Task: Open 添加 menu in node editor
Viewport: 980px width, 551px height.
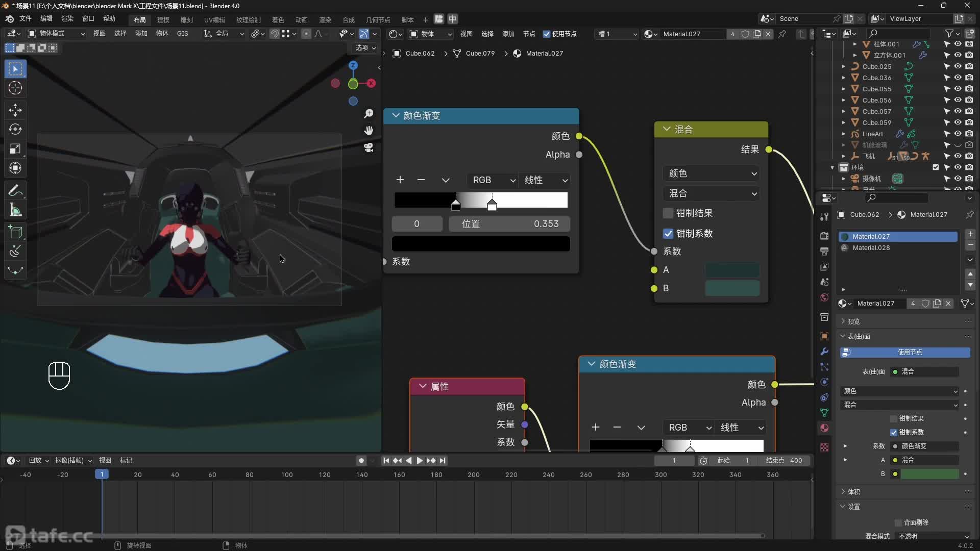Action: coord(508,34)
